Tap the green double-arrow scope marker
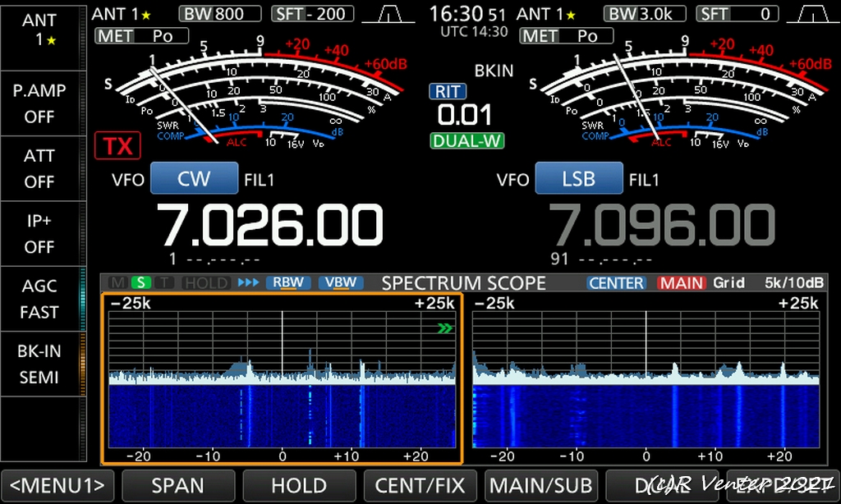 tap(444, 328)
